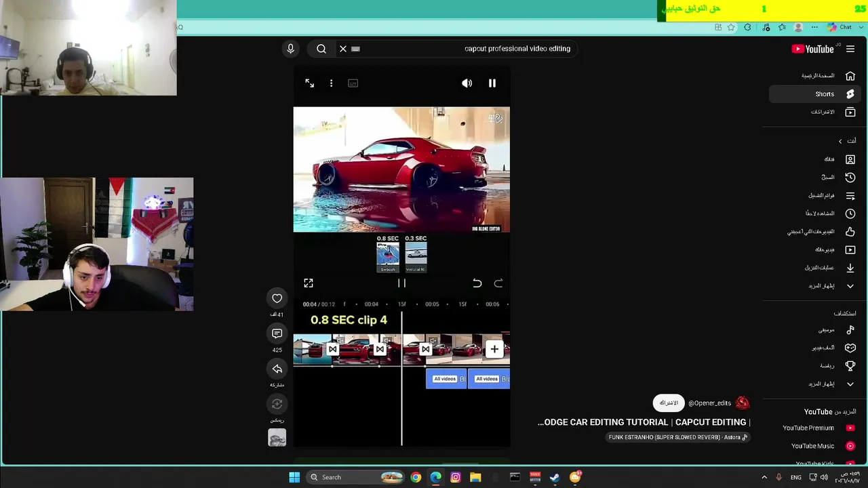Like the Shorts video

pos(277,298)
